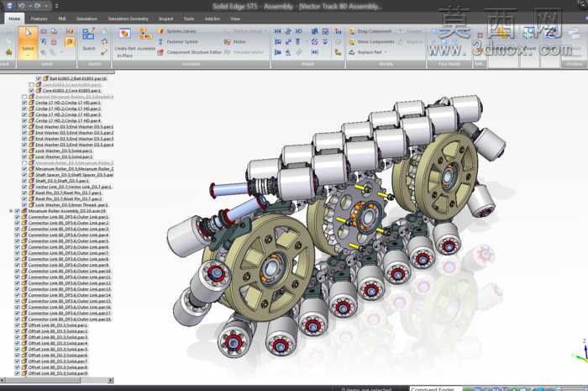Click the part icon of Offset Link par:1

[x=24, y=325]
